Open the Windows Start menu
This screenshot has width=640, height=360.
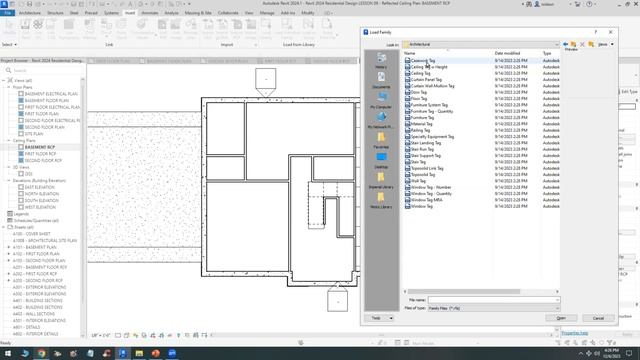pos(8,353)
